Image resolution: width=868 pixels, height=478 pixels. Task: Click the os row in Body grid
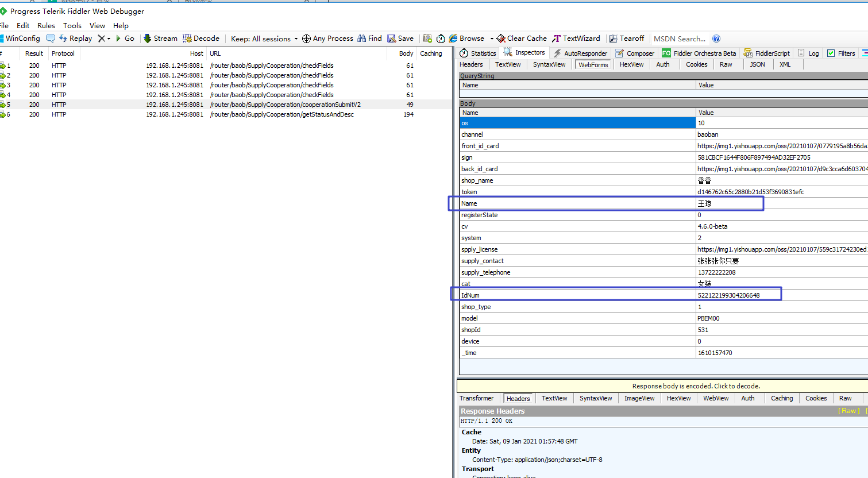point(663,123)
